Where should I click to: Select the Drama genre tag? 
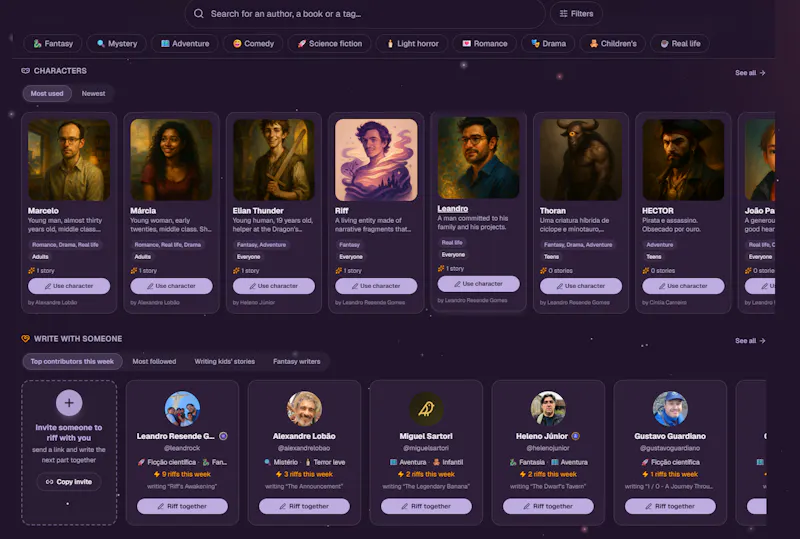548,43
